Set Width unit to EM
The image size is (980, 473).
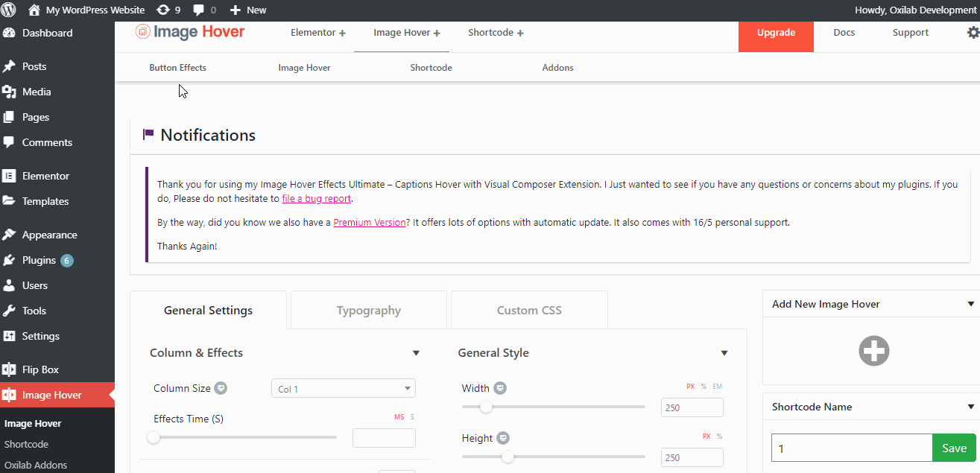click(718, 387)
